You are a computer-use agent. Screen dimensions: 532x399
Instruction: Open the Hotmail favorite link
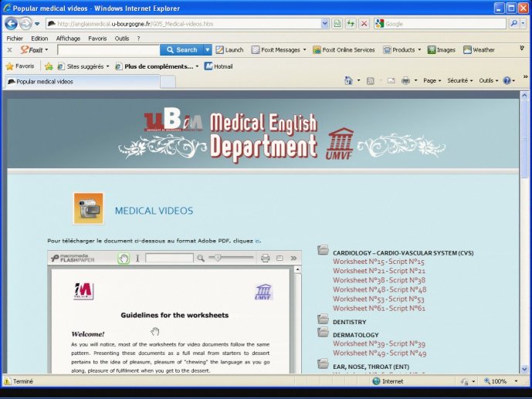click(219, 66)
